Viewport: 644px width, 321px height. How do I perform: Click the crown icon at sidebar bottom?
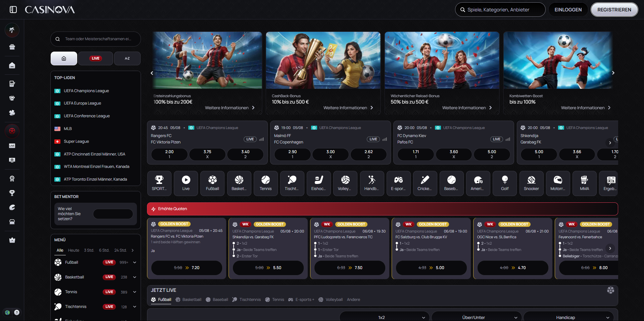(12, 240)
